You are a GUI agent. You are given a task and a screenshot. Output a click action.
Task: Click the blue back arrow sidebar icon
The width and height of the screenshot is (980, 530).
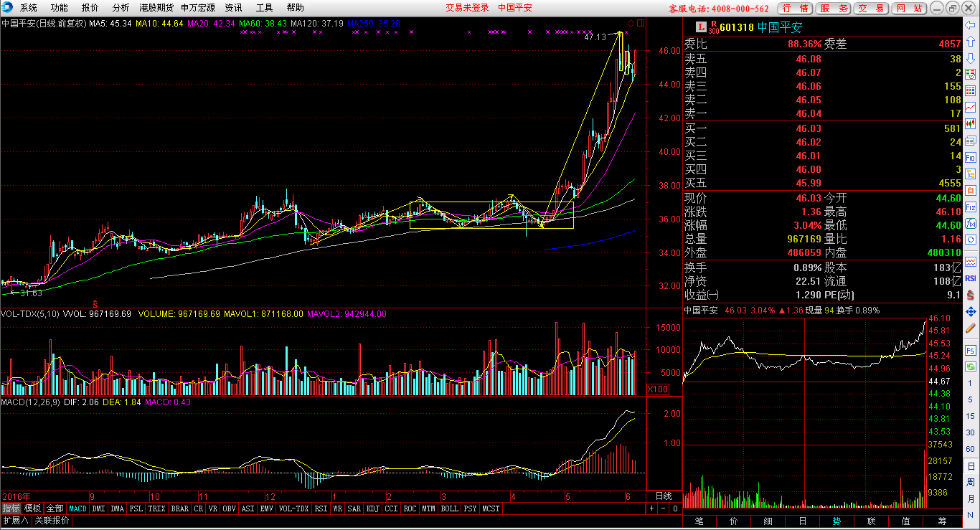(971, 25)
